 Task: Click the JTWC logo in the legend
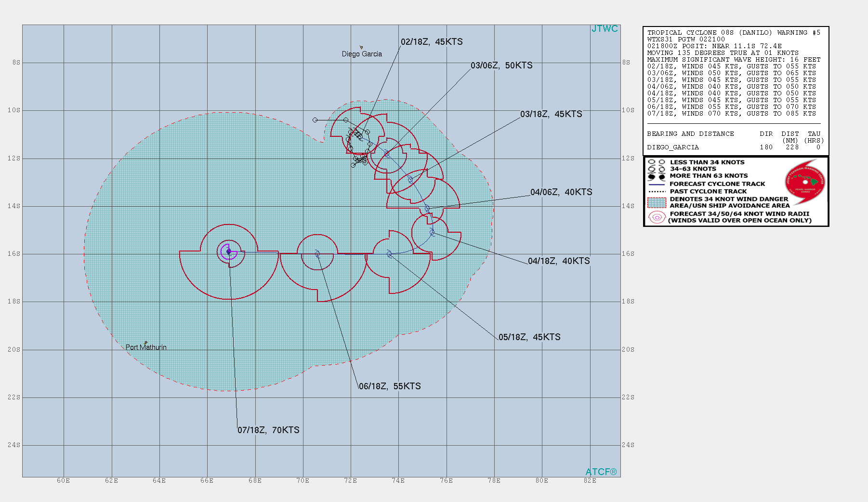pos(805,182)
